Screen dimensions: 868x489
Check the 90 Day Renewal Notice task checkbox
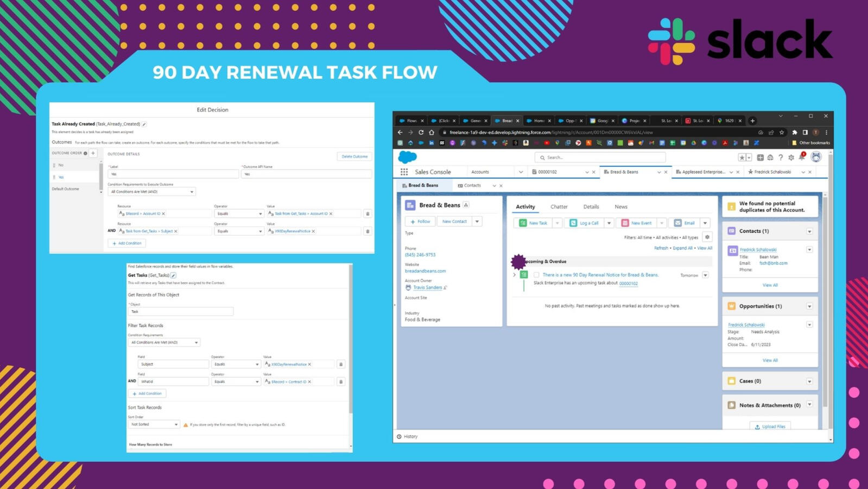point(536,275)
